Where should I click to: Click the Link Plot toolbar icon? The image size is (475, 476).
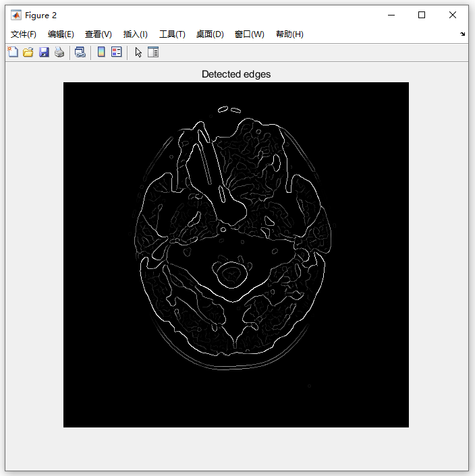[80, 52]
